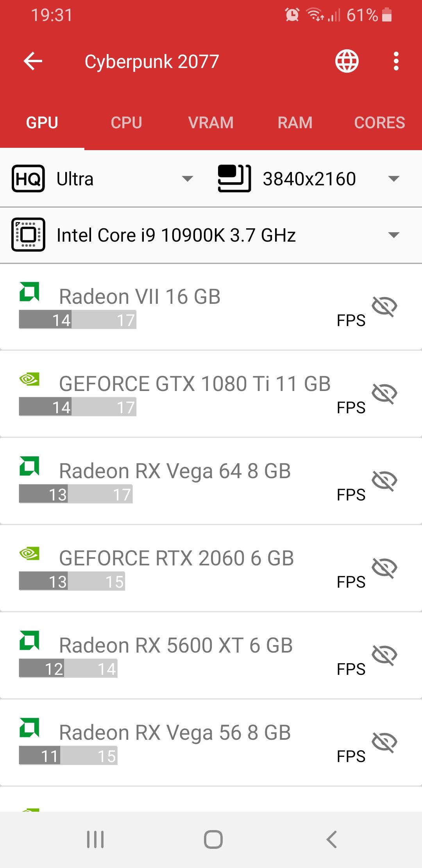Tap Android recent apps button

coord(95,839)
